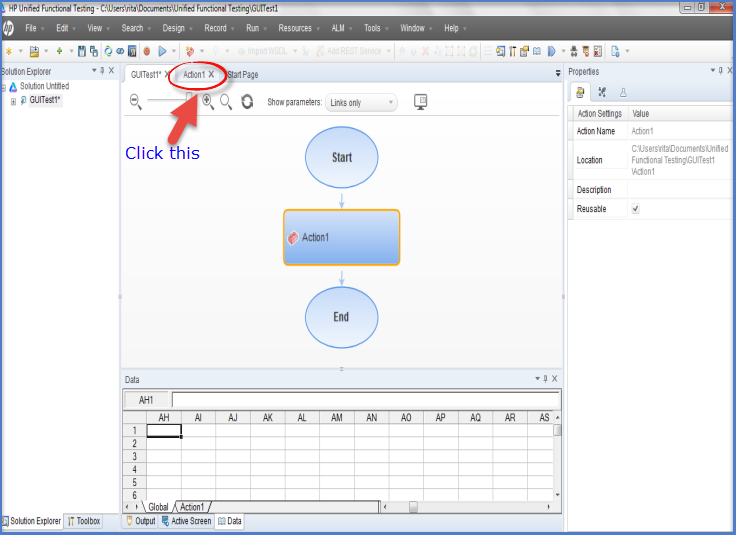Screen dimensions: 736x535
Task: Click the zoom out magnifier icon
Action: pos(135,102)
